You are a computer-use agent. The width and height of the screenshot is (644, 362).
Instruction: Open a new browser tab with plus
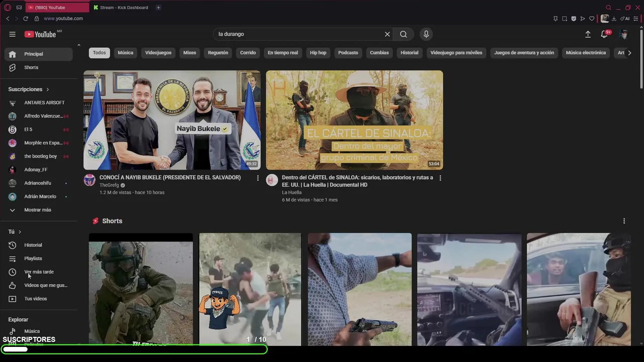point(158,8)
